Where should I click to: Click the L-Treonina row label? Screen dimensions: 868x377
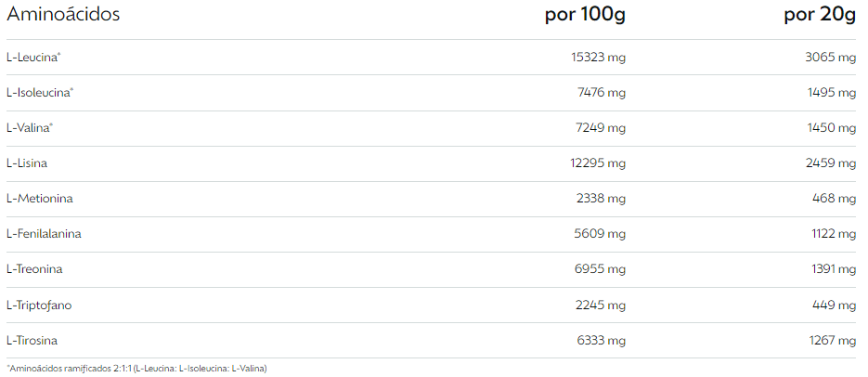pos(34,269)
